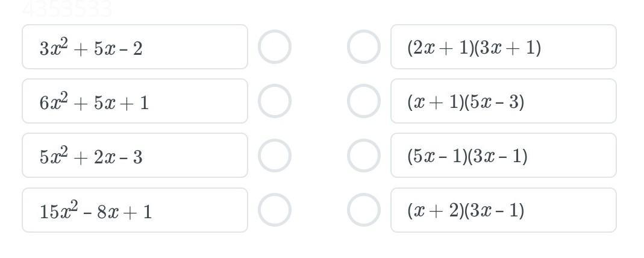Viewport: 644px width, 258px height.
Task: Choose the (2x + 1)(3x + 1) answer card
Action: (x=504, y=47)
